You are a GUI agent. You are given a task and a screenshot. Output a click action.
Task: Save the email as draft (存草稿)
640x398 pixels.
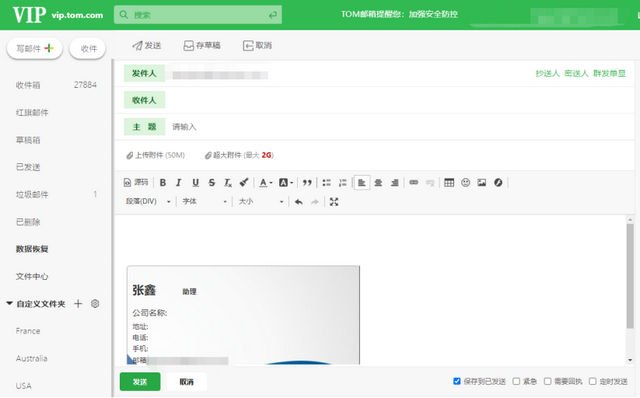point(202,45)
